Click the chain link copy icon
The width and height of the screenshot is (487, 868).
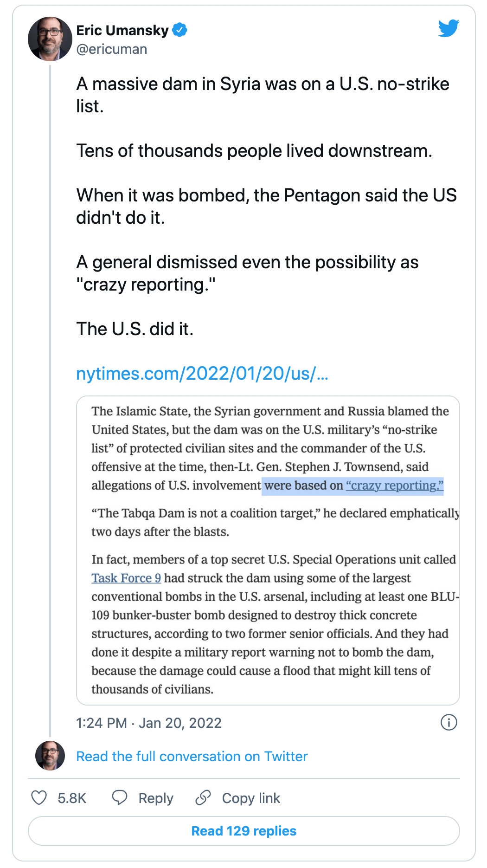point(203,797)
